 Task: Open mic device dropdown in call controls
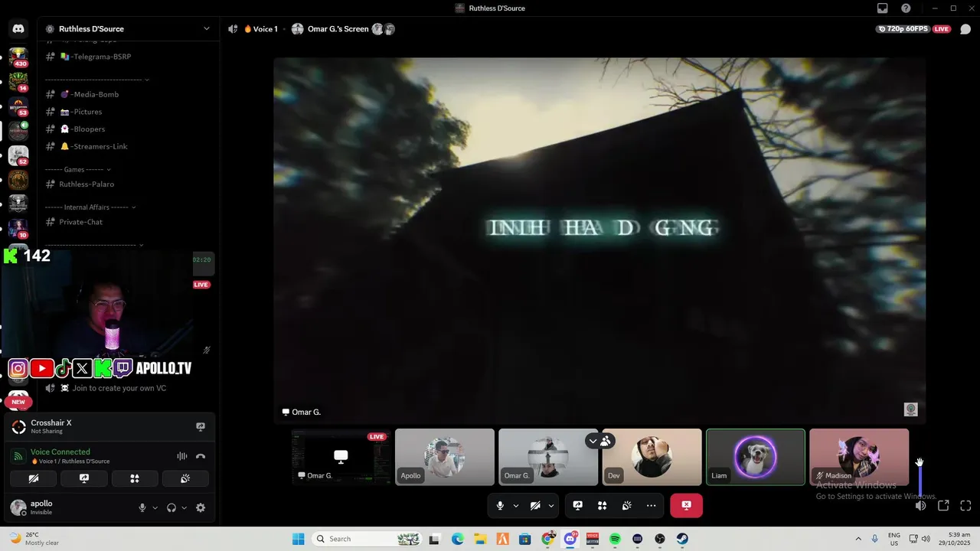pos(516,505)
